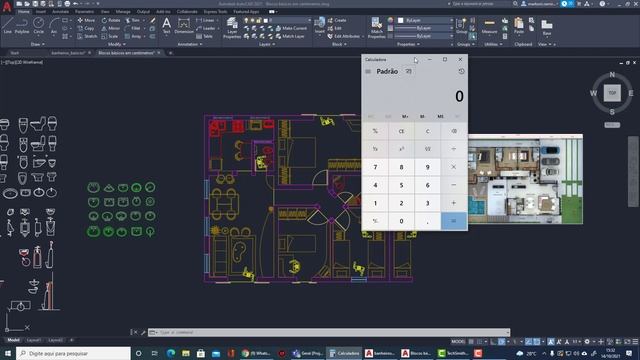Click Match Properties tool
640x360 pixels.
(376, 28)
